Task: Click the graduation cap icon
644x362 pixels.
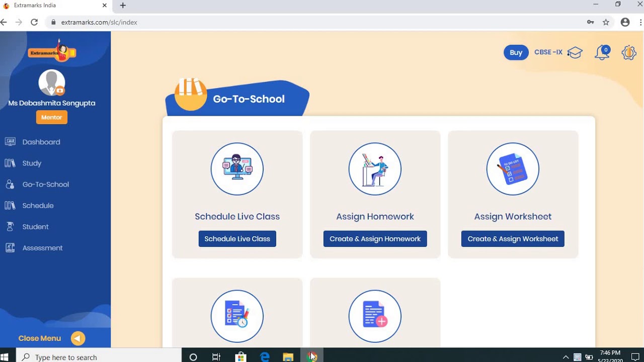Action: tap(575, 52)
